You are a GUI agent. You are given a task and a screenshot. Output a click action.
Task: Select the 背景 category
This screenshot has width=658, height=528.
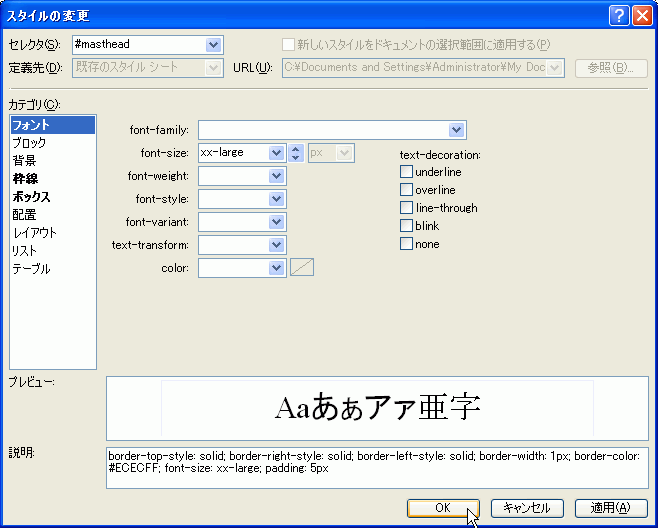[x=53, y=161]
